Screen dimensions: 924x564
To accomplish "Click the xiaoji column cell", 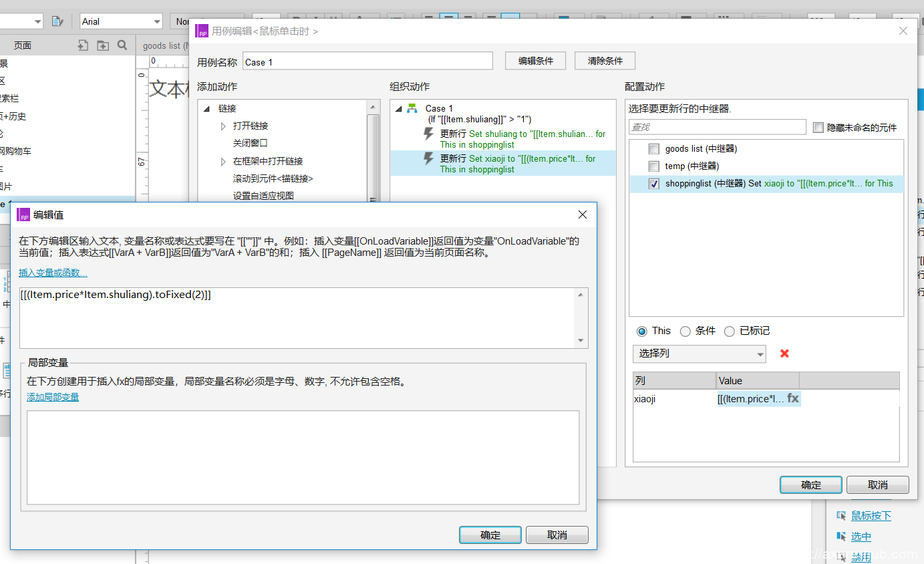I will [x=674, y=399].
